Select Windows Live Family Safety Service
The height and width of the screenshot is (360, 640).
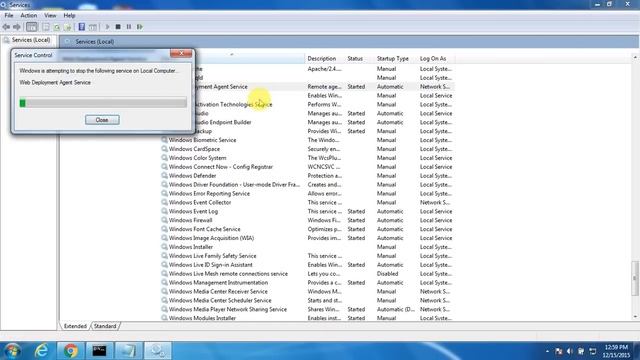click(x=307, y=256)
